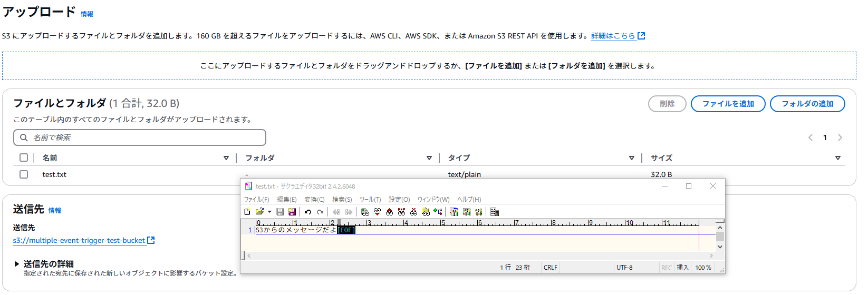Open common settings icon
Image resolution: width=868 pixels, height=295 pixels.
point(478,212)
